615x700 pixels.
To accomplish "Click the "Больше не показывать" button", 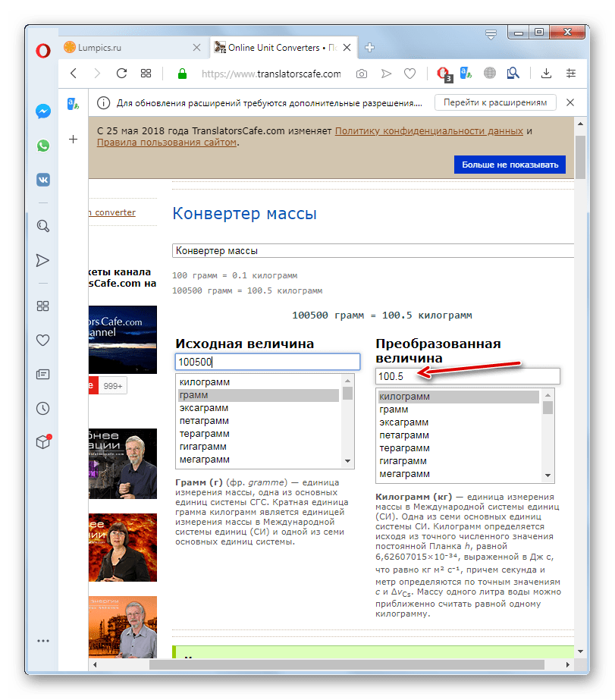I will (510, 165).
